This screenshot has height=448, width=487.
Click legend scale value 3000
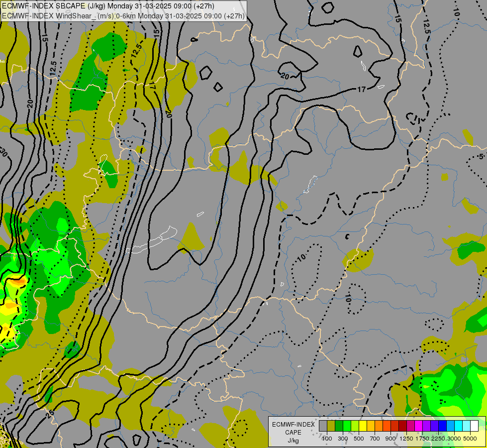454,439
